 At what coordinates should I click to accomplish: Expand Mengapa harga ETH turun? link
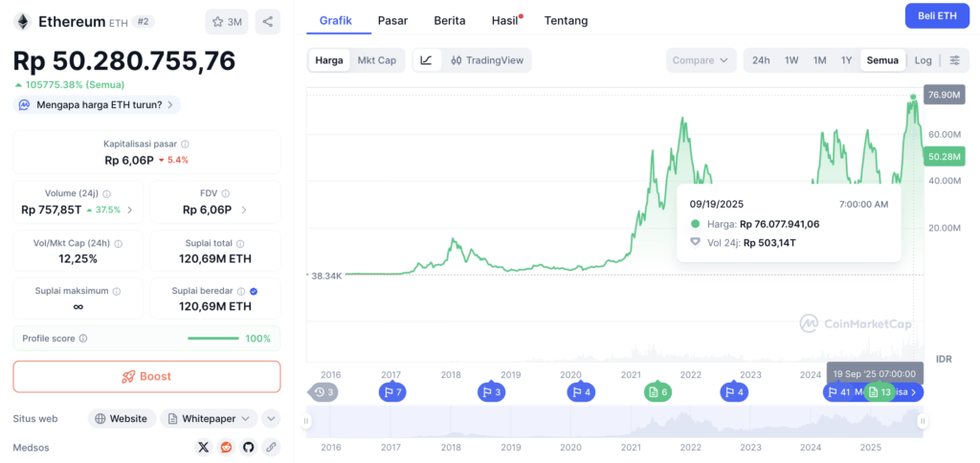click(x=97, y=105)
